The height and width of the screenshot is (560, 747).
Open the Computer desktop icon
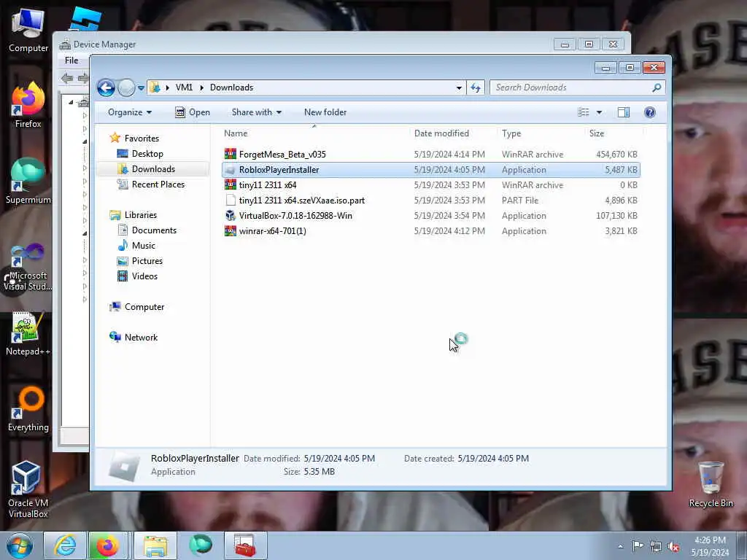28,31
